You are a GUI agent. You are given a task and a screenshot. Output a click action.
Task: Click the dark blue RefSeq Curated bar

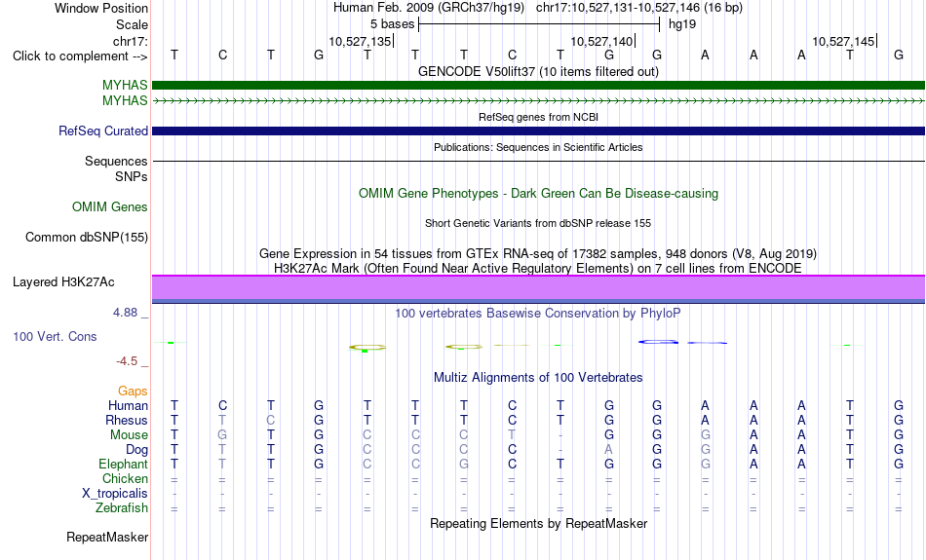[x=538, y=131]
